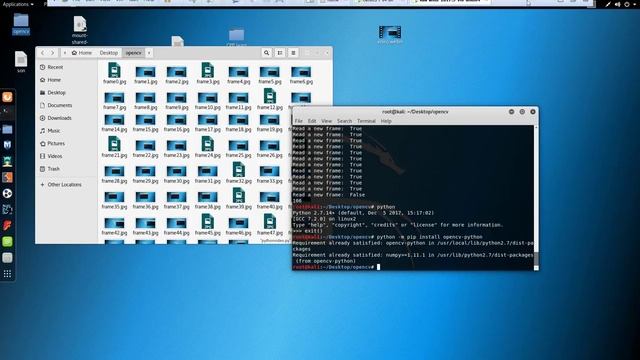Open the power menu in top panel
The height and width of the screenshot is (360, 640).
[x=627, y=4]
